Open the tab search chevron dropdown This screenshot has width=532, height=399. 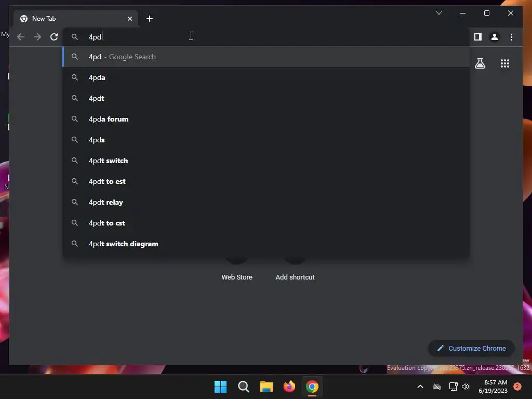[x=438, y=13]
